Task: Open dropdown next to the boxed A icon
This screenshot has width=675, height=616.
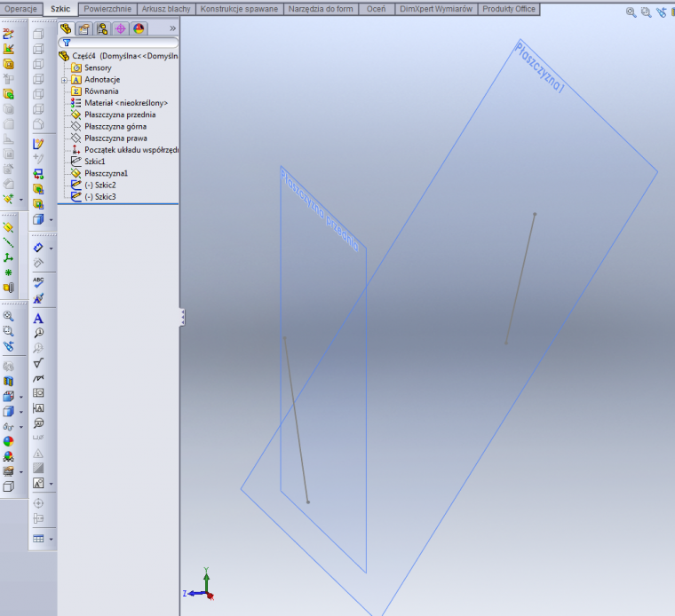Action: tap(52, 484)
